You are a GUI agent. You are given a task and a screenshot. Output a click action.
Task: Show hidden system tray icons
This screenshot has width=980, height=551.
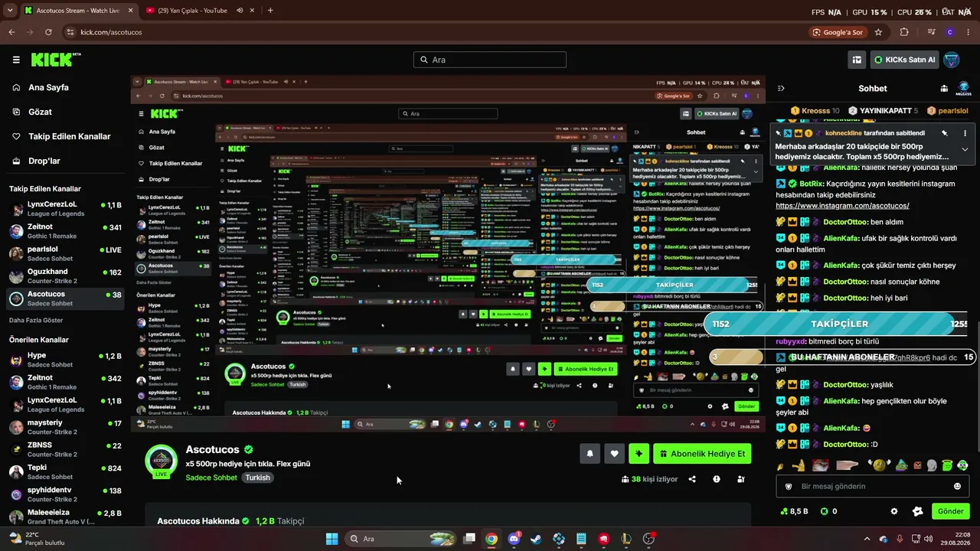pos(867,539)
